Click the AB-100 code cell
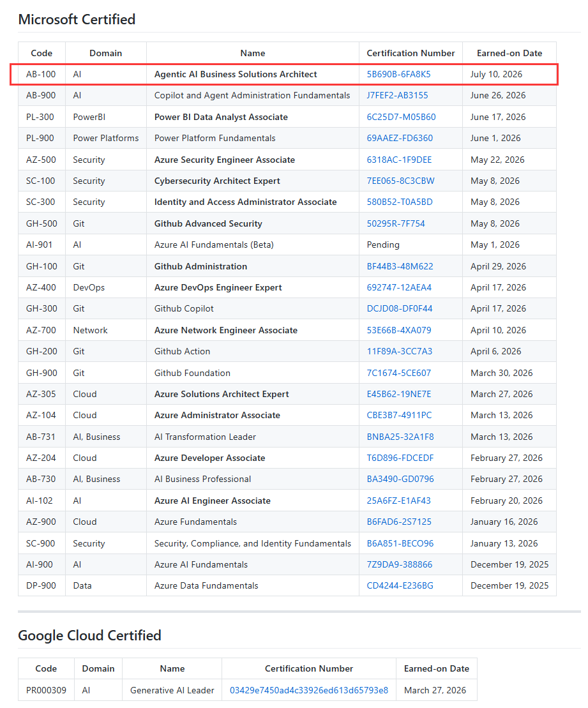The image size is (588, 708). (x=41, y=74)
